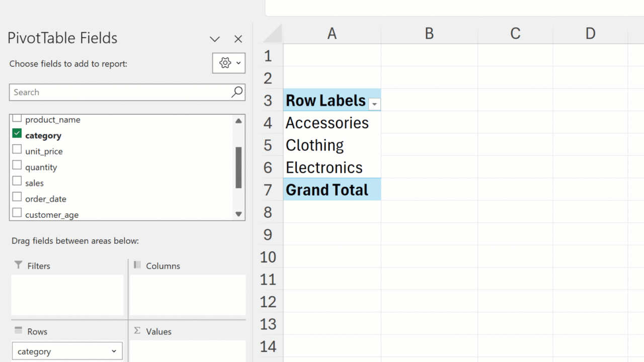Expand the category field dropdown in Rows

114,351
